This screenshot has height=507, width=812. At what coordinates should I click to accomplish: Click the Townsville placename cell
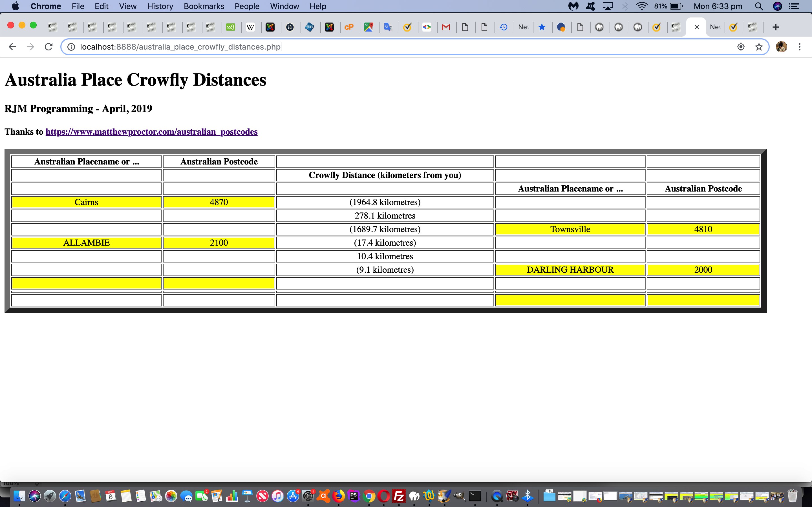[x=570, y=229]
